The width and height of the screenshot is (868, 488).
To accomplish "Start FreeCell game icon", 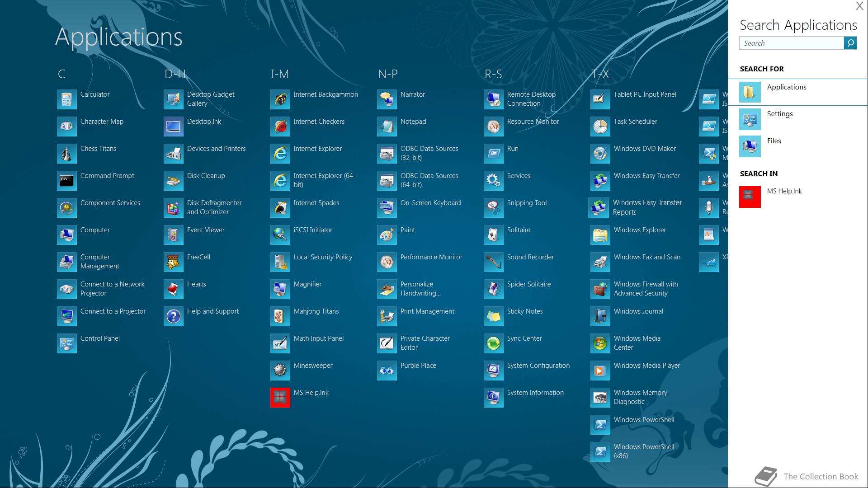I will click(x=173, y=262).
